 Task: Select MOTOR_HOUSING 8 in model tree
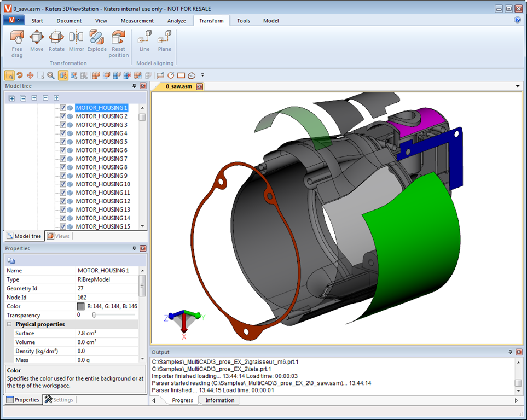pyautogui.click(x=101, y=167)
